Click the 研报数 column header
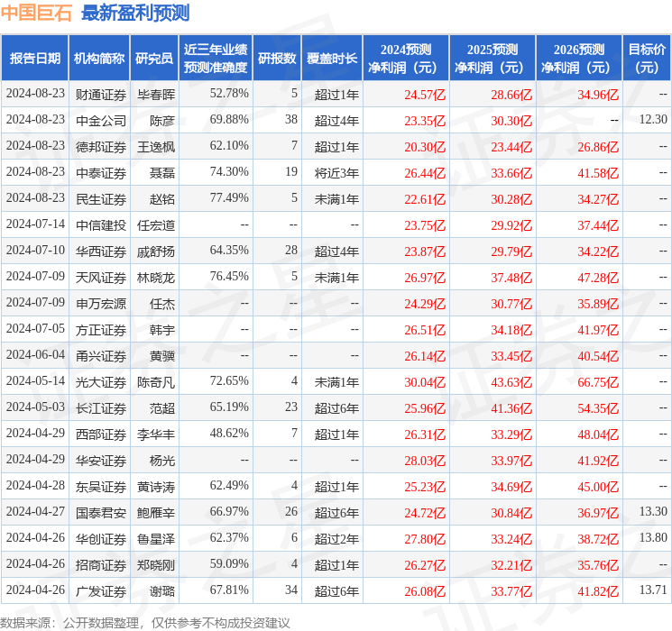Screen dimensions: 672x631 277,59
